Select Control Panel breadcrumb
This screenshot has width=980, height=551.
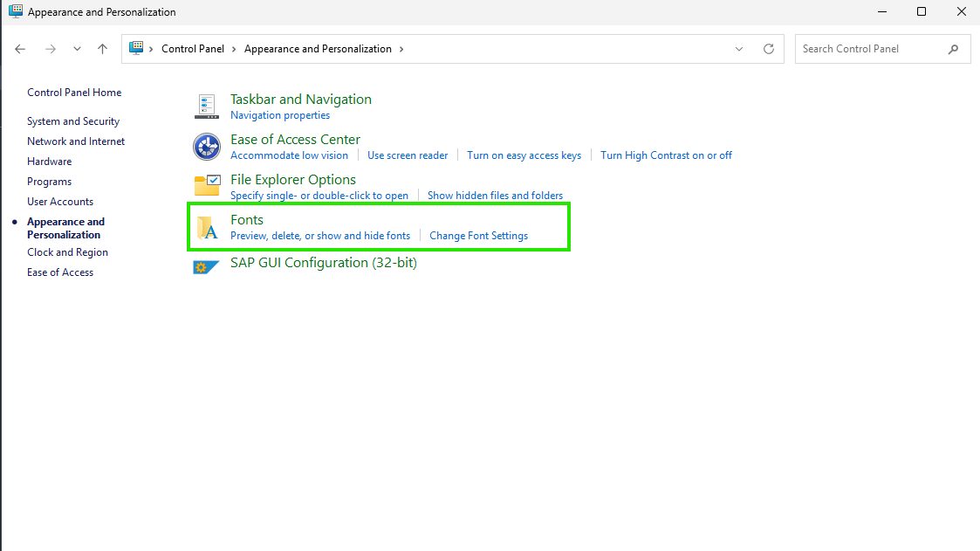click(193, 49)
